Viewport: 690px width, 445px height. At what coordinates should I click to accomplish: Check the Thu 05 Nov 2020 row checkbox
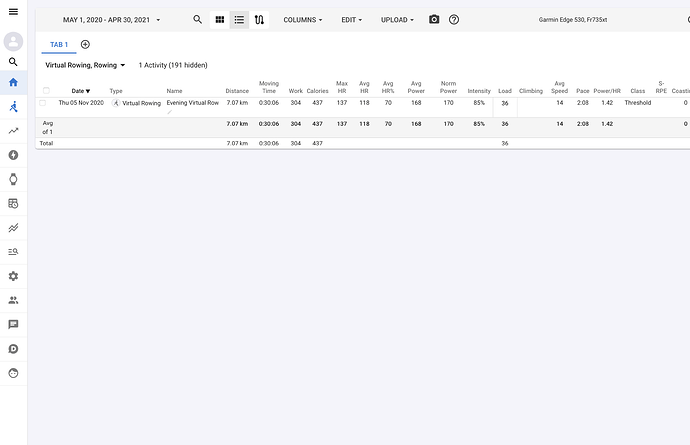pyautogui.click(x=42, y=103)
